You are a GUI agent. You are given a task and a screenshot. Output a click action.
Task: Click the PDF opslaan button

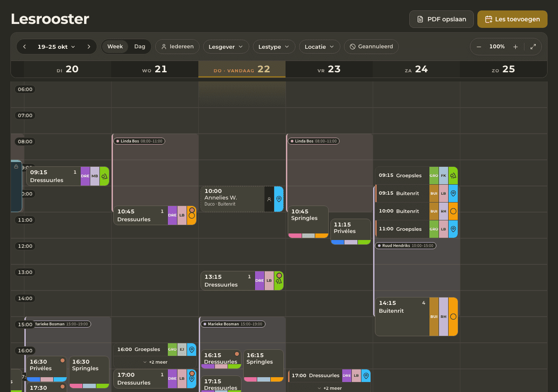[442, 19]
